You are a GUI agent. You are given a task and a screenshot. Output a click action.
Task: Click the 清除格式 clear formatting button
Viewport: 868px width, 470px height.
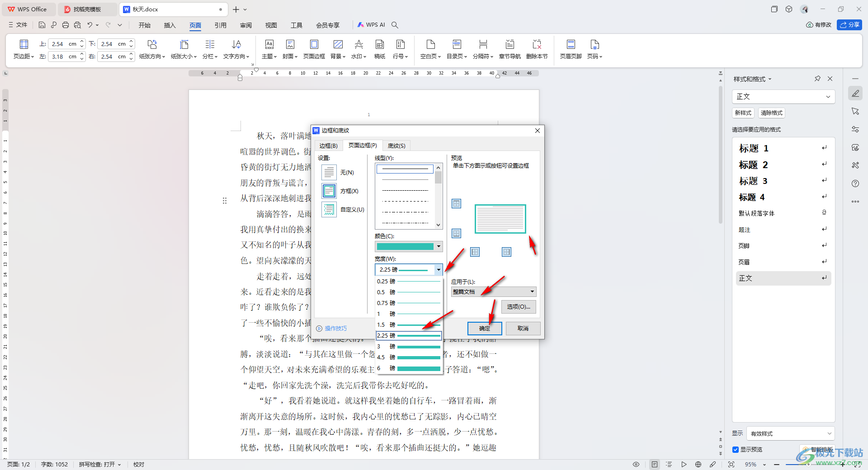[x=771, y=113]
